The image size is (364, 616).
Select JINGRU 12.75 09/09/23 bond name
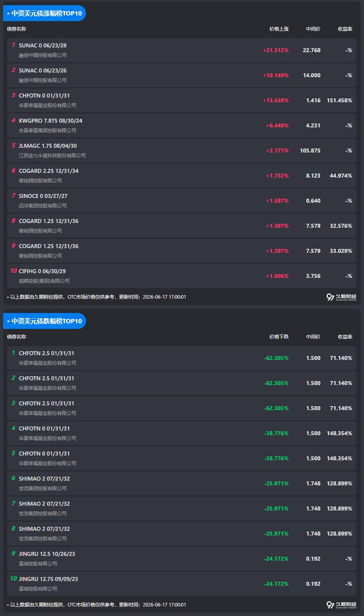[48, 579]
